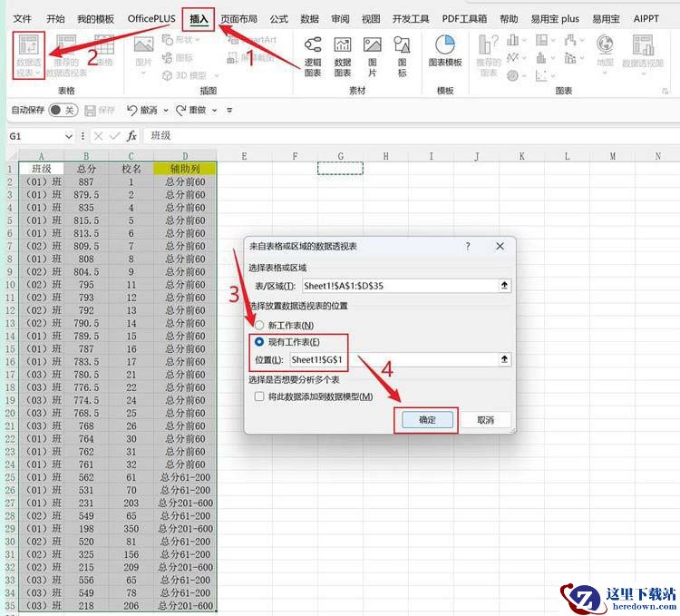Close the PivotTable dialog
The image size is (680, 616).
500,247
